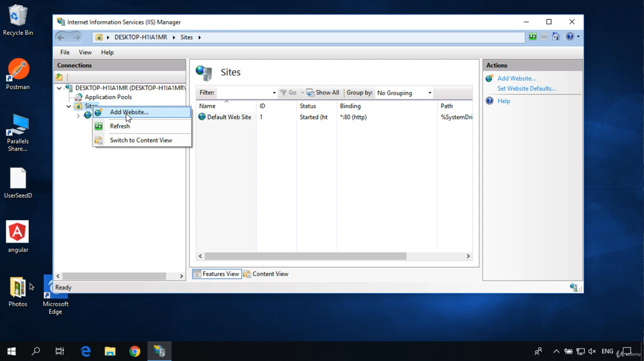Click the Name column header
This screenshot has height=361, width=644.
[226, 106]
